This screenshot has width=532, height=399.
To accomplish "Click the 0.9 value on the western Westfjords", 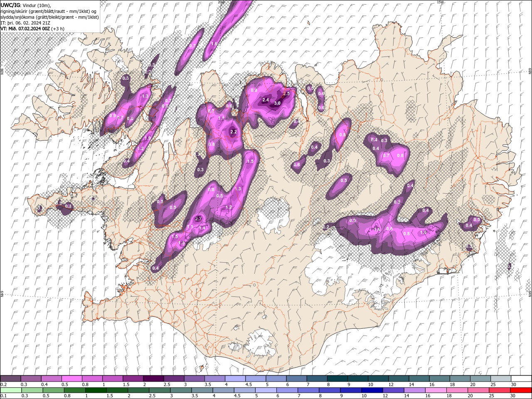I will (113, 116).
